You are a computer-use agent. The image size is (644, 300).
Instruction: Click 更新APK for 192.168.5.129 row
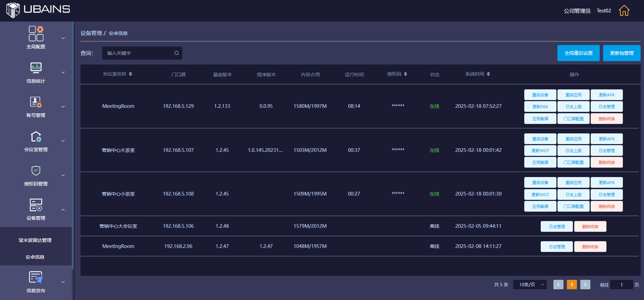(607, 95)
